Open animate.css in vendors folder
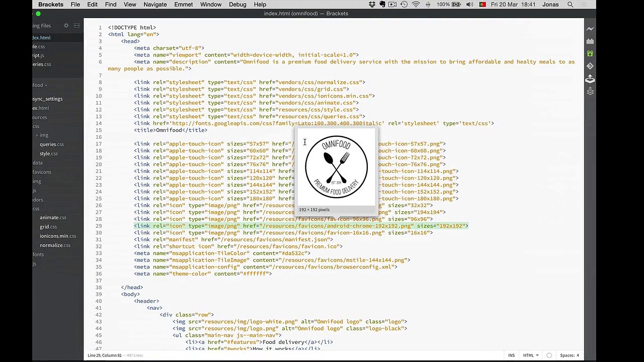The width and height of the screenshot is (644, 362). [x=53, y=218]
